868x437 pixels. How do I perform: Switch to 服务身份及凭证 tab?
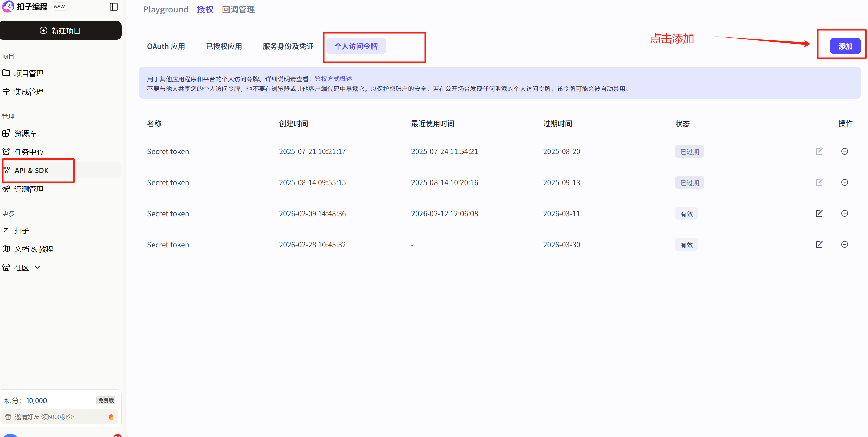pos(288,46)
